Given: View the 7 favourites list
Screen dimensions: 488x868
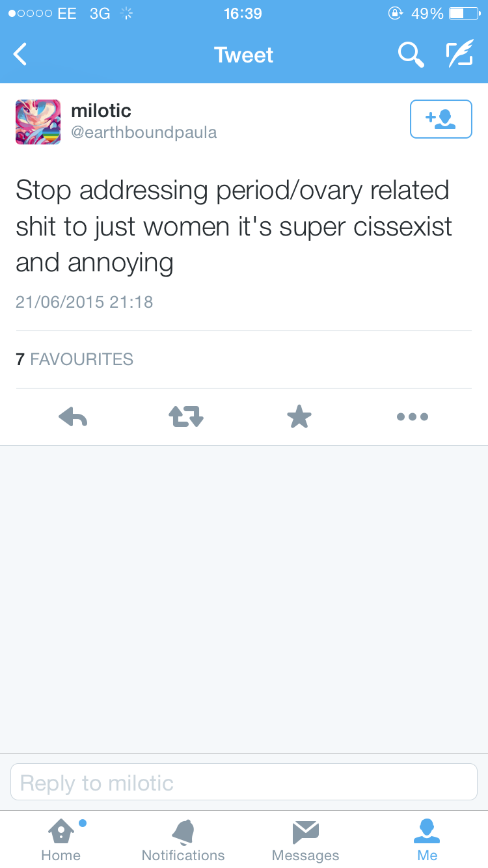Looking at the screenshot, I should [74, 359].
